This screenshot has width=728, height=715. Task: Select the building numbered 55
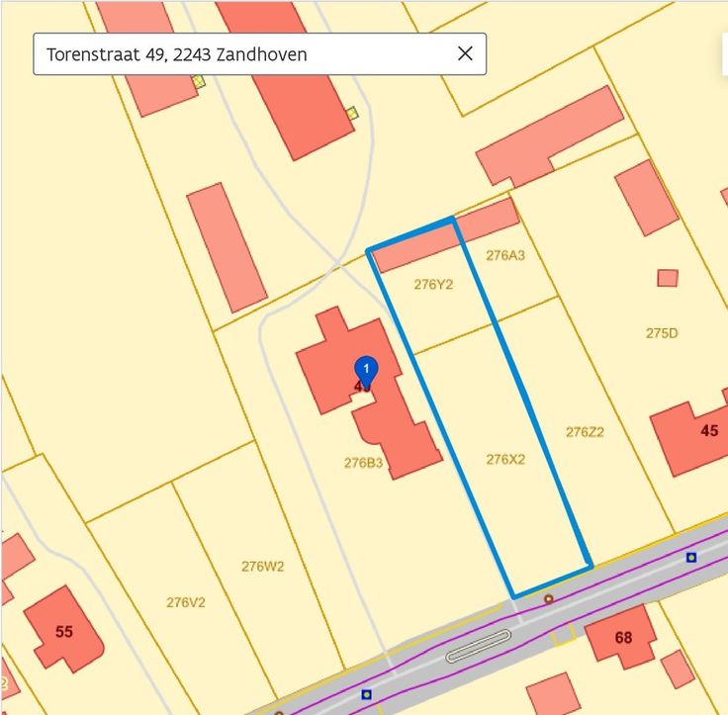[64, 629]
